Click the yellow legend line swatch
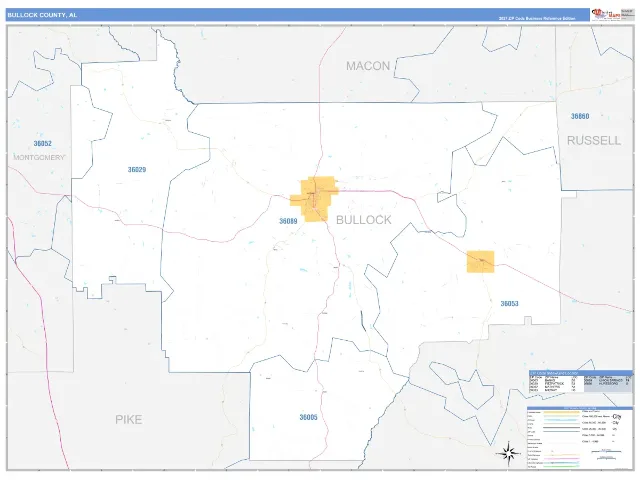 tap(562, 412)
